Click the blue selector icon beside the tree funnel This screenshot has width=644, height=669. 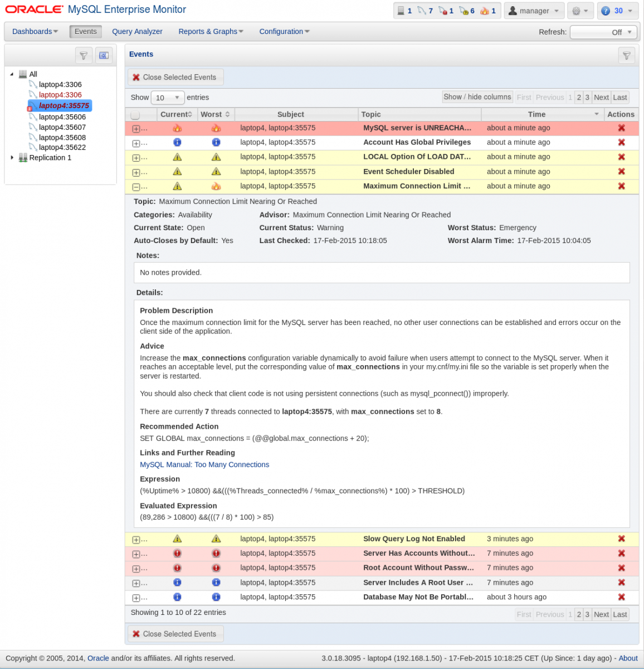104,55
